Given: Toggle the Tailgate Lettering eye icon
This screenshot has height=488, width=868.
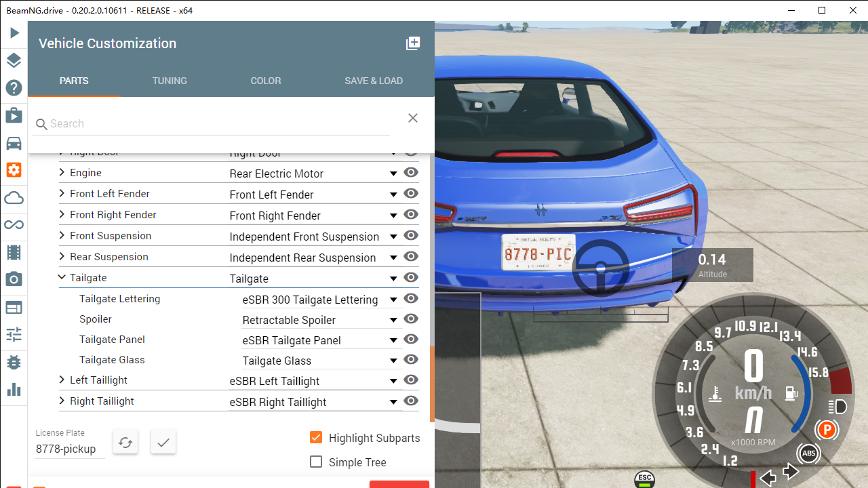Looking at the screenshot, I should (x=411, y=299).
